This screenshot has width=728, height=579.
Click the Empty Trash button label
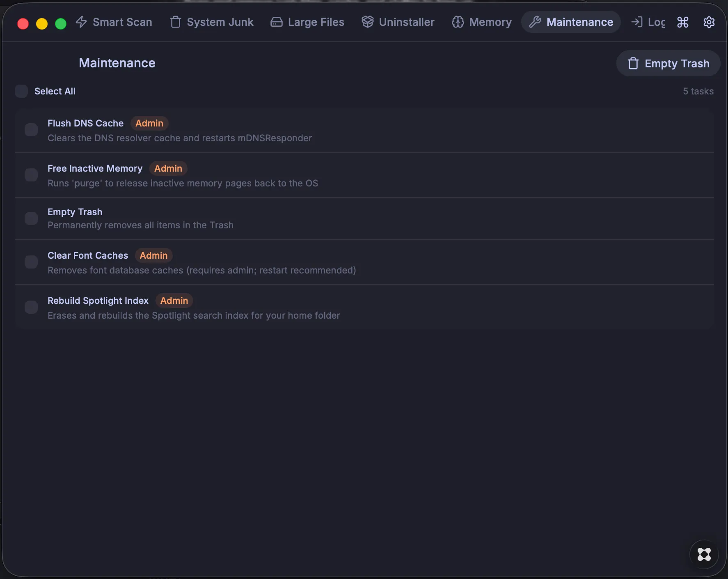point(677,64)
